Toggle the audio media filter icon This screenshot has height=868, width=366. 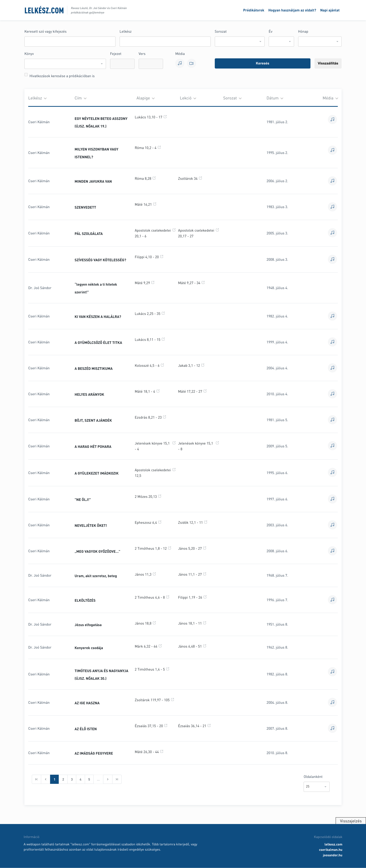(x=180, y=63)
